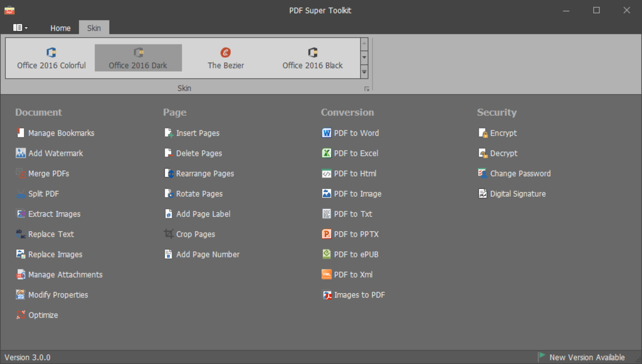Click the PDF to Word icon

point(326,133)
